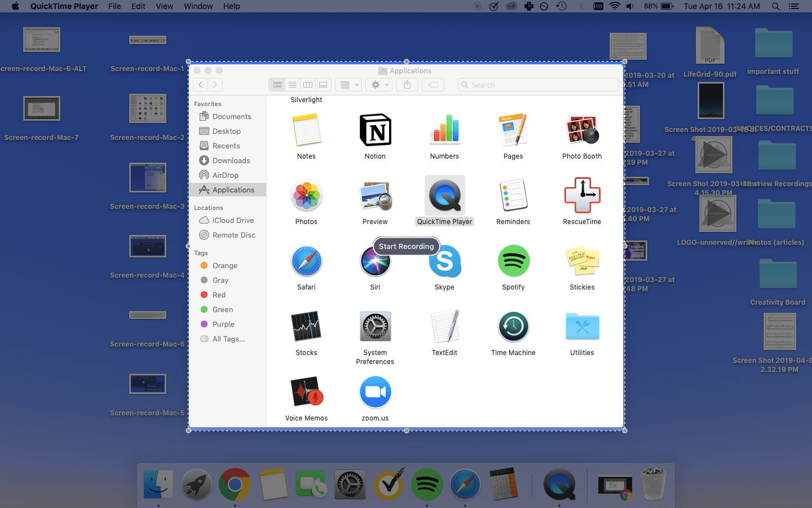This screenshot has width=812, height=508.
Task: Select the Notion app icon
Action: click(375, 130)
